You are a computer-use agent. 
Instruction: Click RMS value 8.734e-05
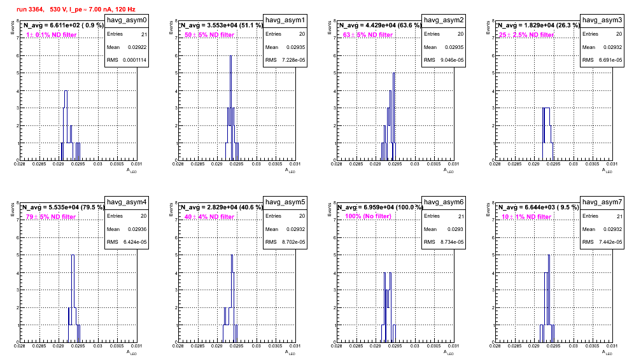[452, 242]
